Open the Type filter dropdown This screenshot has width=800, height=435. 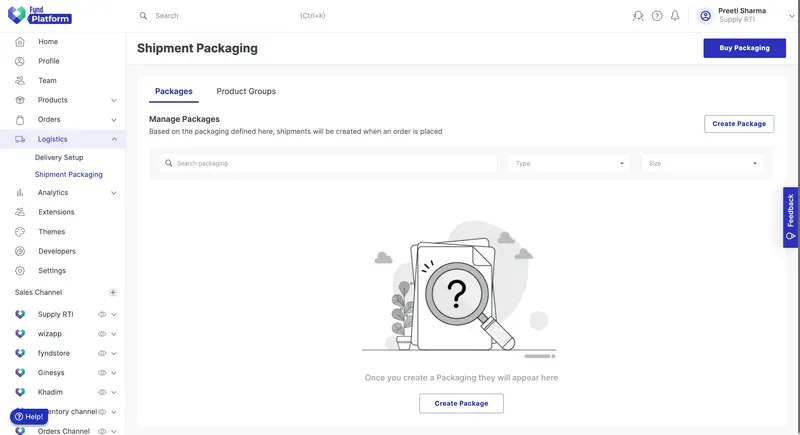(x=569, y=163)
